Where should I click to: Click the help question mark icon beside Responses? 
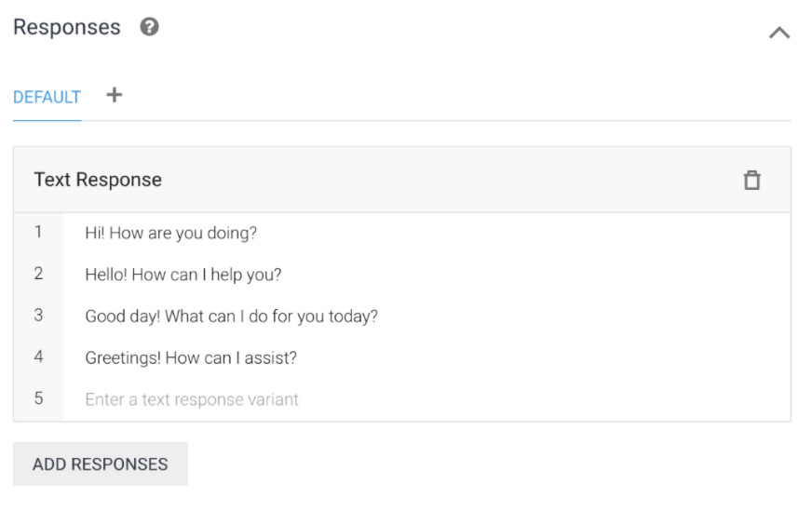149,27
